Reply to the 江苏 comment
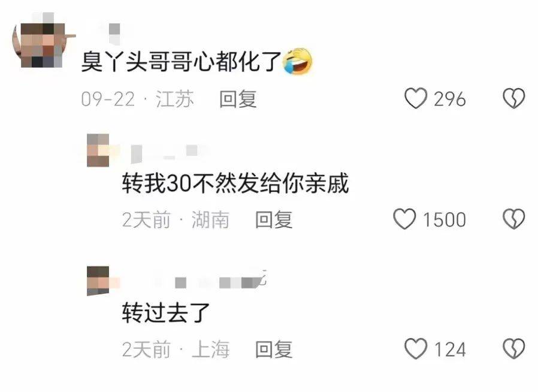 [x=238, y=99]
